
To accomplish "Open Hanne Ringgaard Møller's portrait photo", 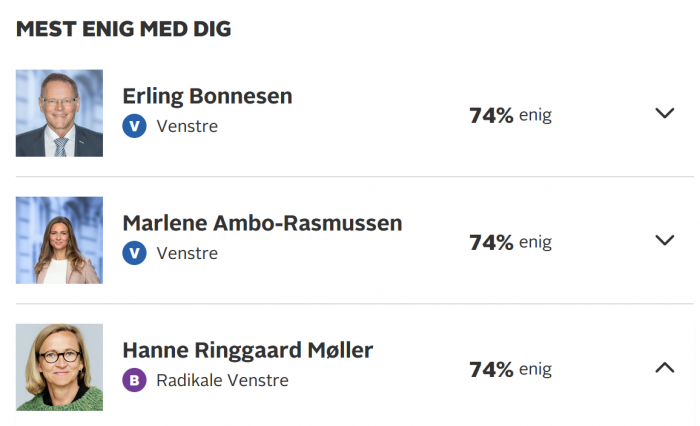I will [59, 367].
